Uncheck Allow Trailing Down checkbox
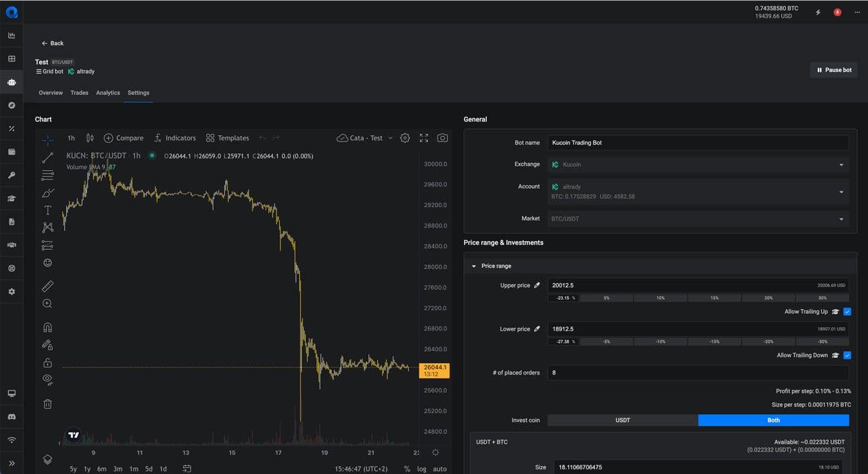 [x=847, y=355]
